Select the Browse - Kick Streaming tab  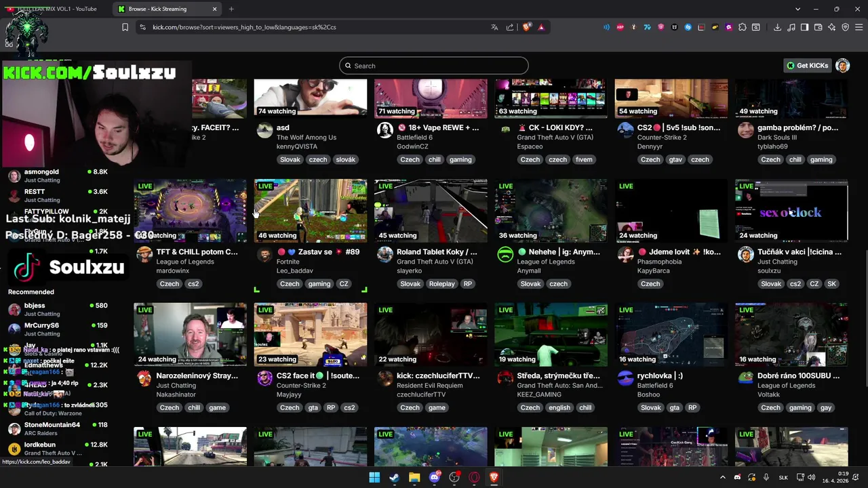click(167, 9)
